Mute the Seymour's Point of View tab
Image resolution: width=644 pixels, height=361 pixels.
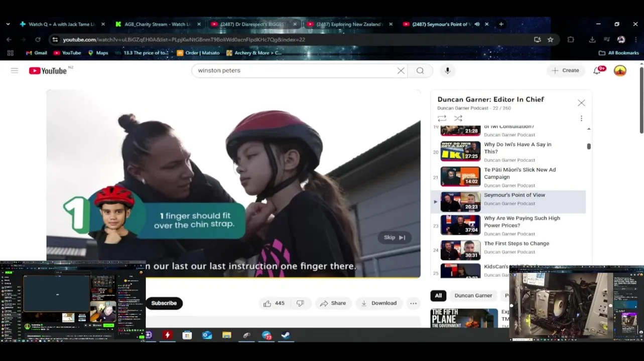coord(477,24)
